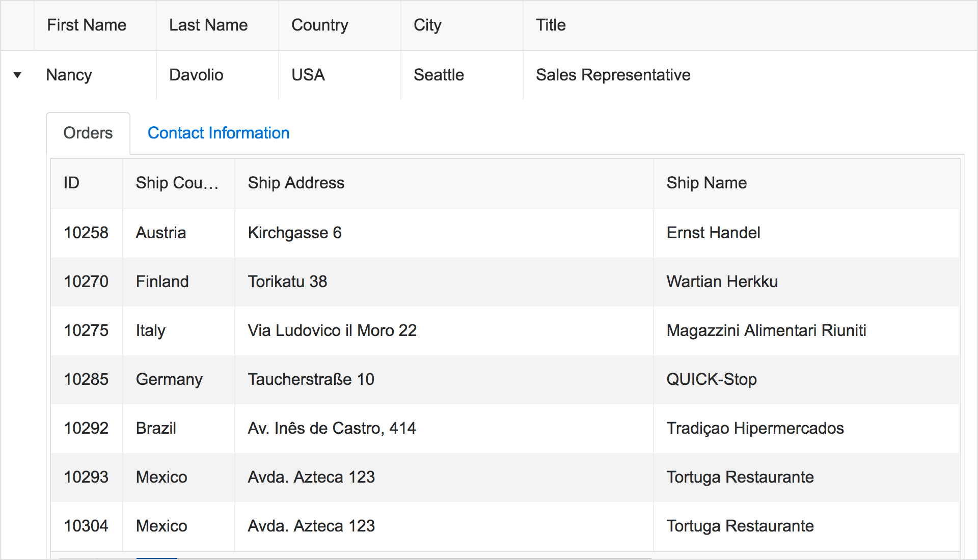Sort orders by ID column header
This screenshot has height=560, width=978.
(71, 183)
